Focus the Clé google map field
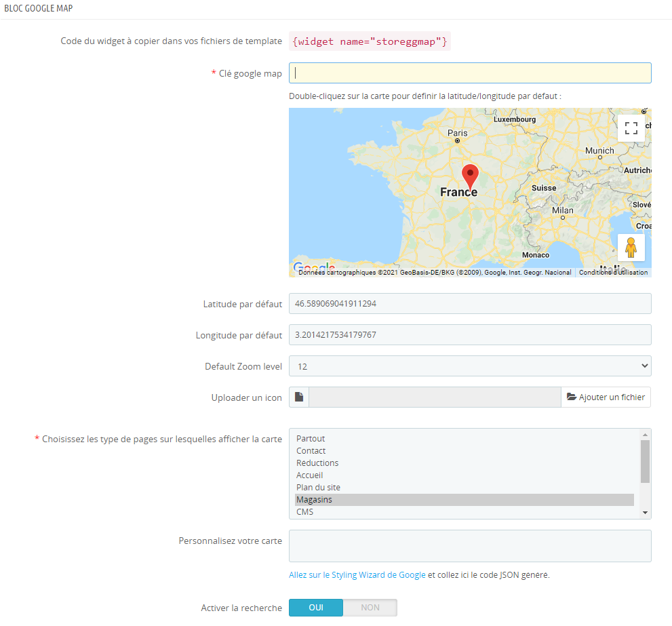Viewport: 672px width, 626px height. click(470, 73)
